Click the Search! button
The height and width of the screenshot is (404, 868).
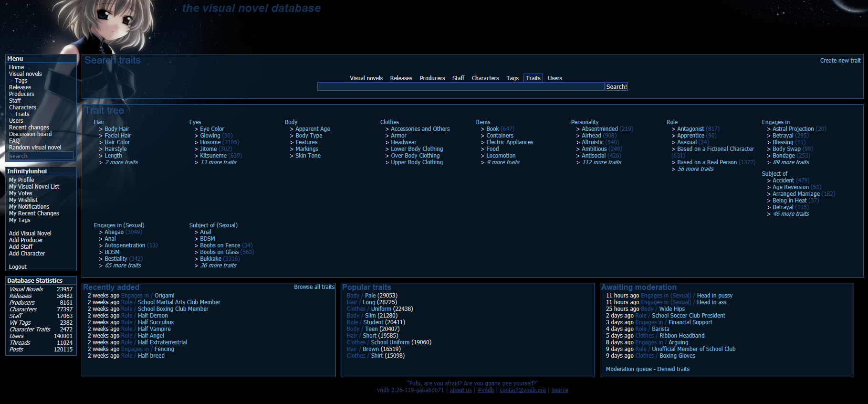617,86
